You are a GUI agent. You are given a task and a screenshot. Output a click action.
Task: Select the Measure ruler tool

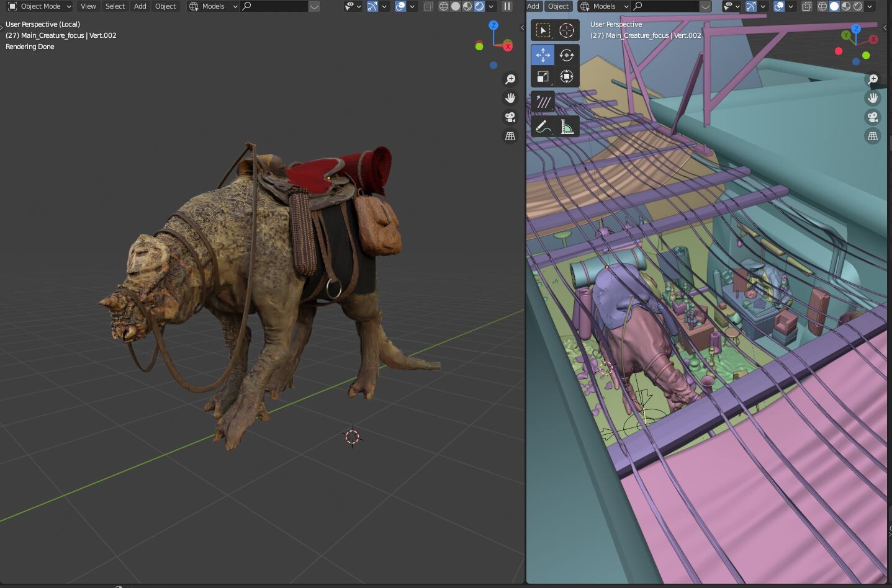[567, 127]
